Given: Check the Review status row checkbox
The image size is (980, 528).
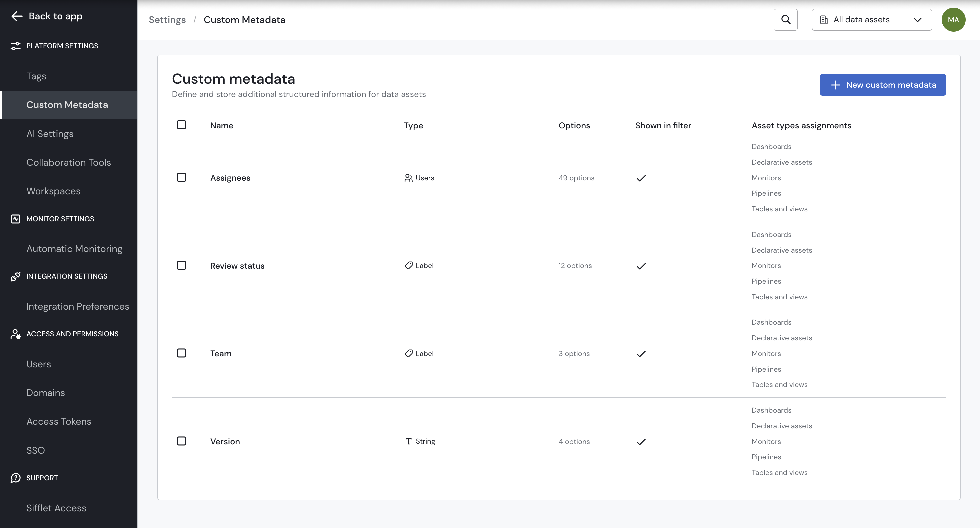Looking at the screenshot, I should coord(181,266).
